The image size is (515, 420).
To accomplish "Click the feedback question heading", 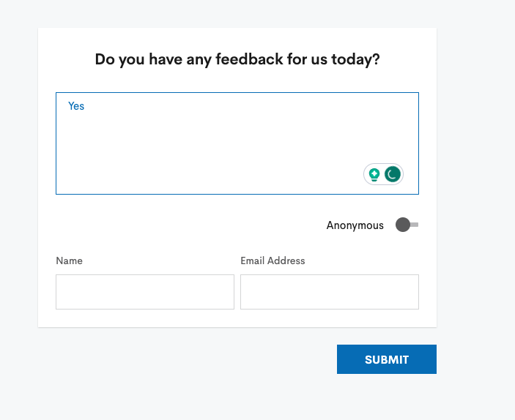I will (237, 59).
